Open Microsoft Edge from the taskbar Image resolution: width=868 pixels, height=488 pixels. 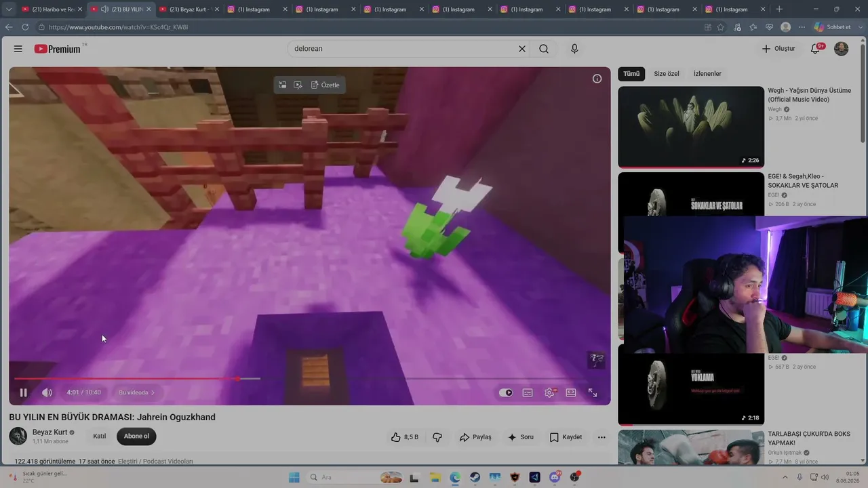coord(455,477)
